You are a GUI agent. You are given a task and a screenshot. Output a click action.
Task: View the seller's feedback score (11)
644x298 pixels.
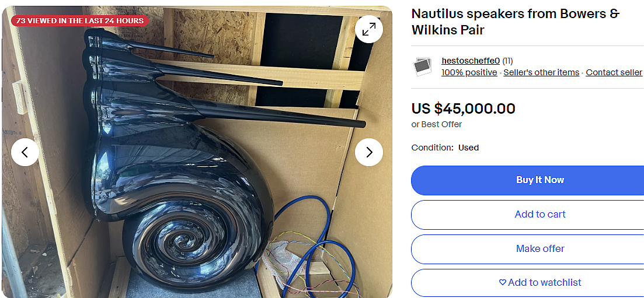(x=507, y=61)
